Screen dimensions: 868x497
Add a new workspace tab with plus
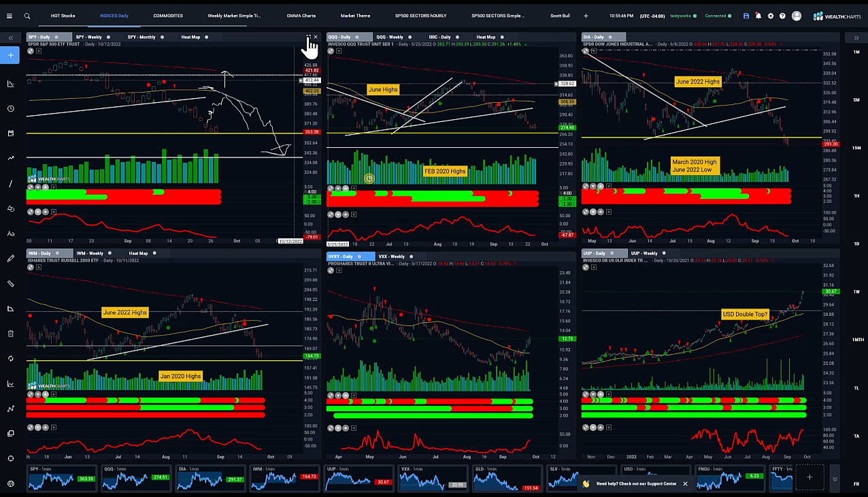586,16
